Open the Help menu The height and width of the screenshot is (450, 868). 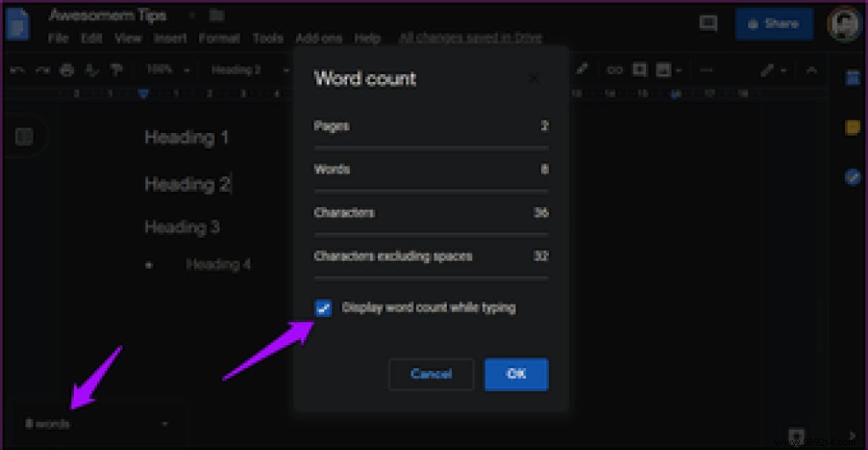[x=367, y=38]
